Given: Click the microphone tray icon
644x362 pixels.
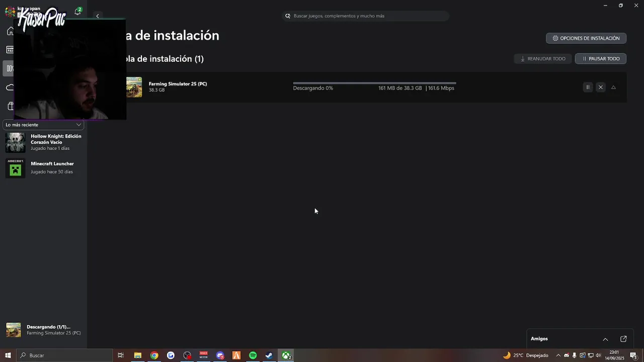Looking at the screenshot, I should [x=574, y=355].
